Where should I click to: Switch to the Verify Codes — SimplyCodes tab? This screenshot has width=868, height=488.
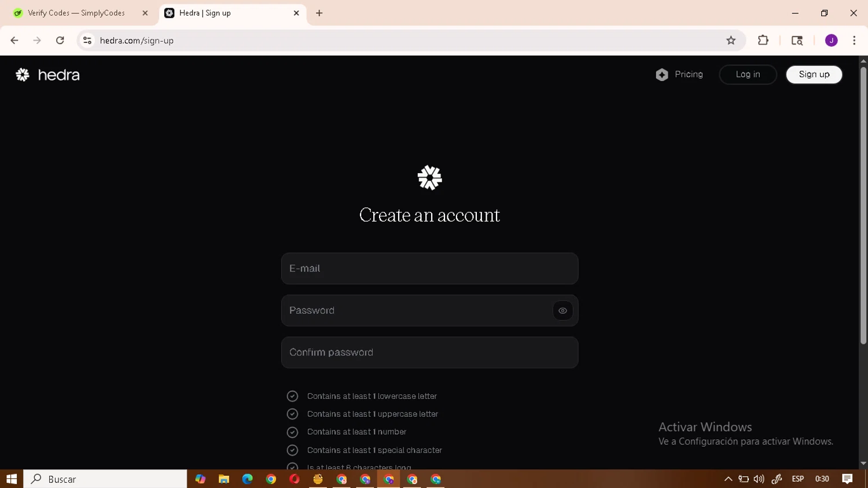coord(81,13)
